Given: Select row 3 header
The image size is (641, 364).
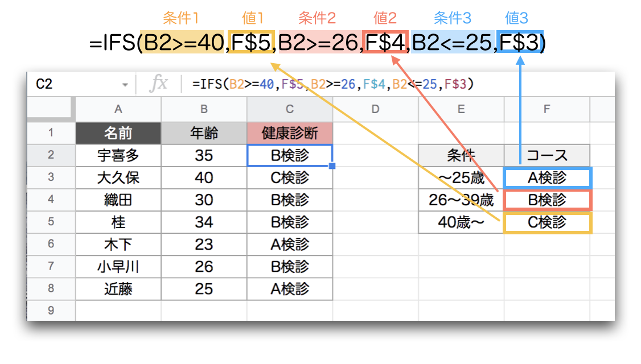Looking at the screenshot, I should click(51, 177).
